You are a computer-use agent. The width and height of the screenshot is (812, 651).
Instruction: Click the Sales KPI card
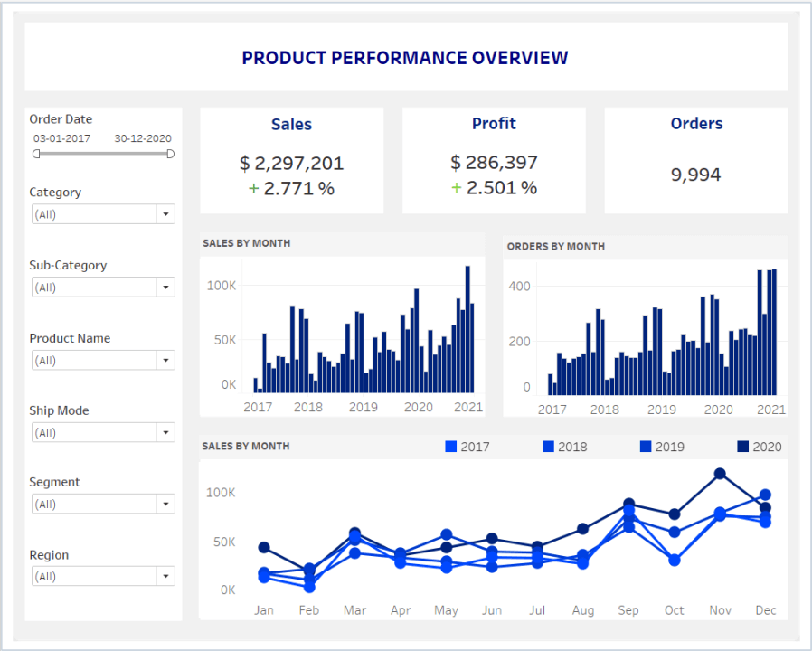[x=291, y=160]
